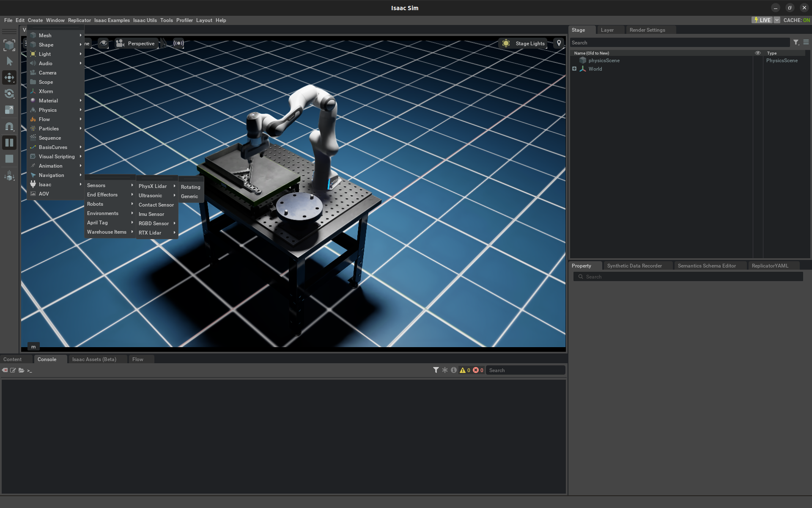Expand the World prim tree node
Screen dimensions: 812x508
(x=574, y=69)
